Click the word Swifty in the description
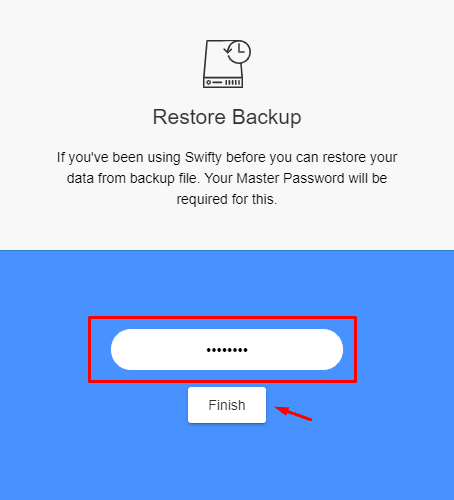The height and width of the screenshot is (500, 454). [203, 157]
